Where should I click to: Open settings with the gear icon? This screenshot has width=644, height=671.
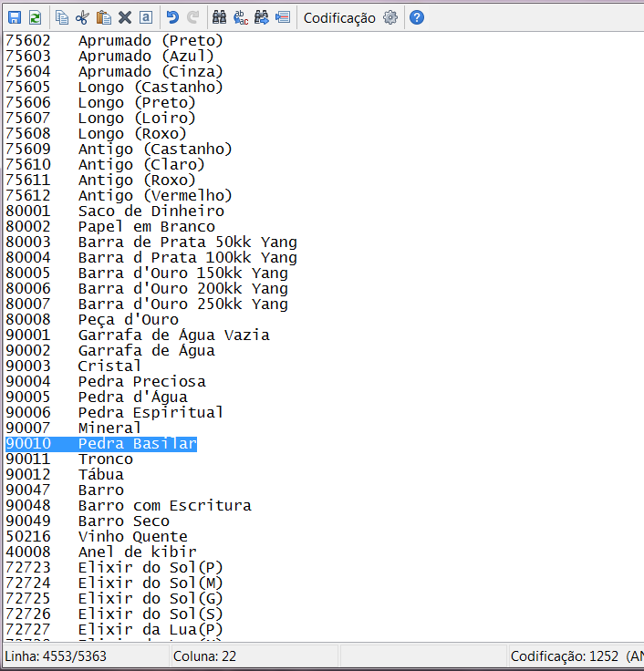click(390, 17)
